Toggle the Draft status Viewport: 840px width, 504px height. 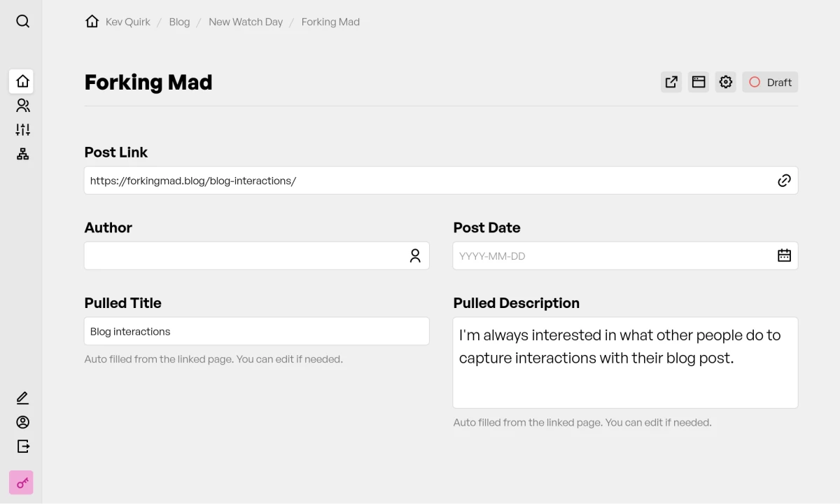click(x=770, y=82)
